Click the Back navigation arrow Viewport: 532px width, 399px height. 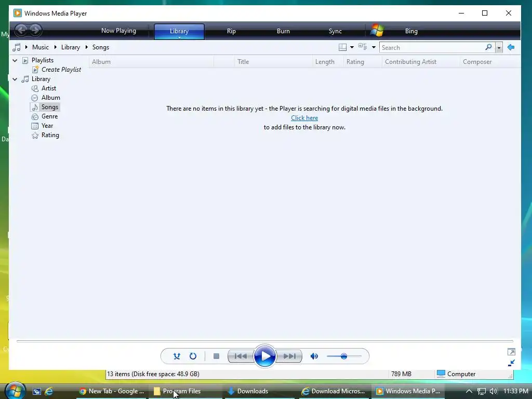(21, 31)
